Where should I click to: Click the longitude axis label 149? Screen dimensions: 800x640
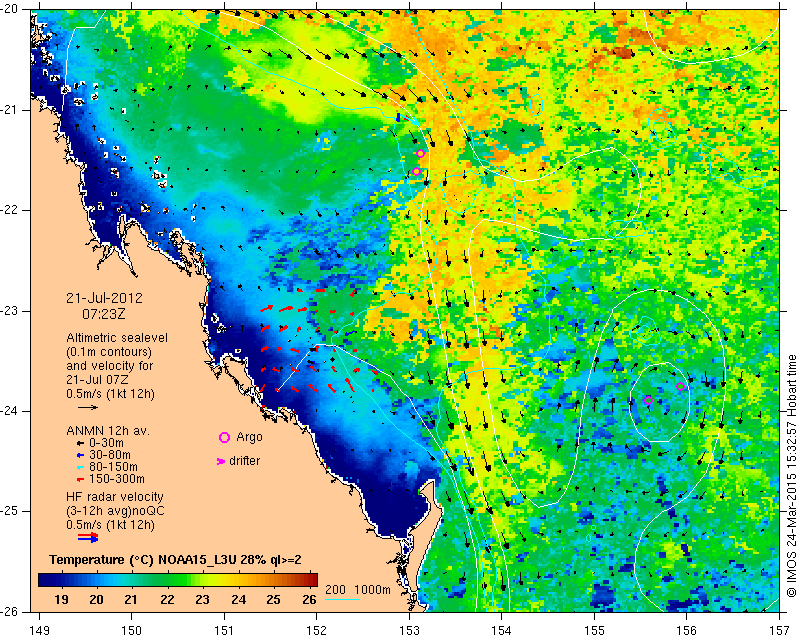point(40,631)
